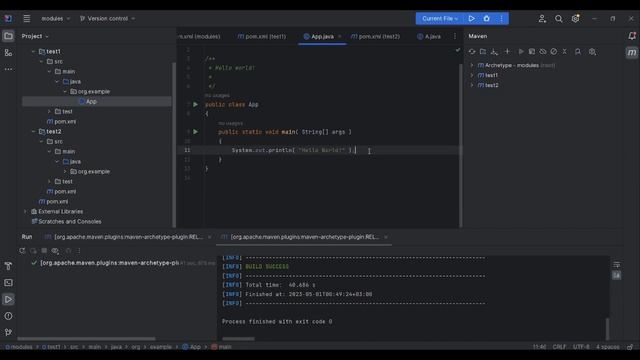This screenshot has height=360, width=640.
Task: Switch to A.java editor tab
Action: [x=429, y=36]
